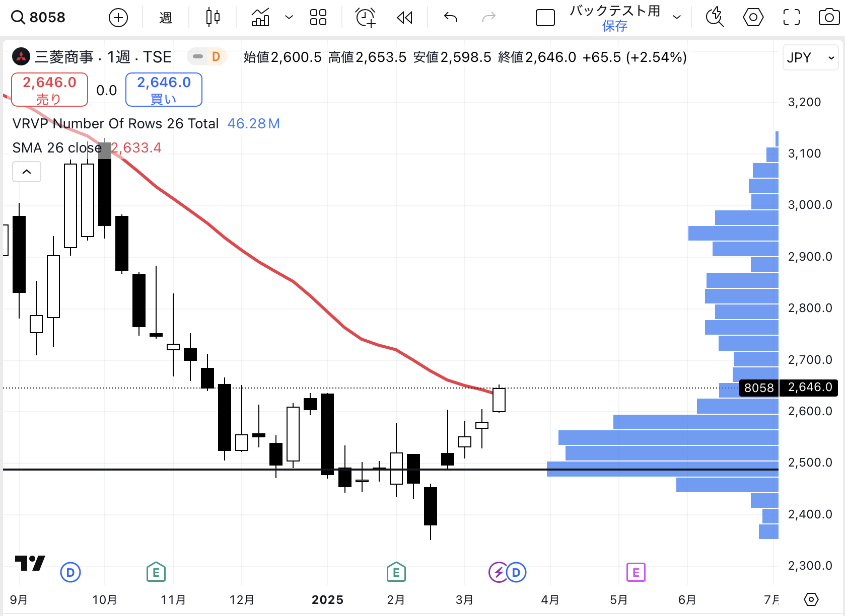Open candlestick chart type selector
This screenshot has width=845, height=616.
pyautogui.click(x=213, y=18)
